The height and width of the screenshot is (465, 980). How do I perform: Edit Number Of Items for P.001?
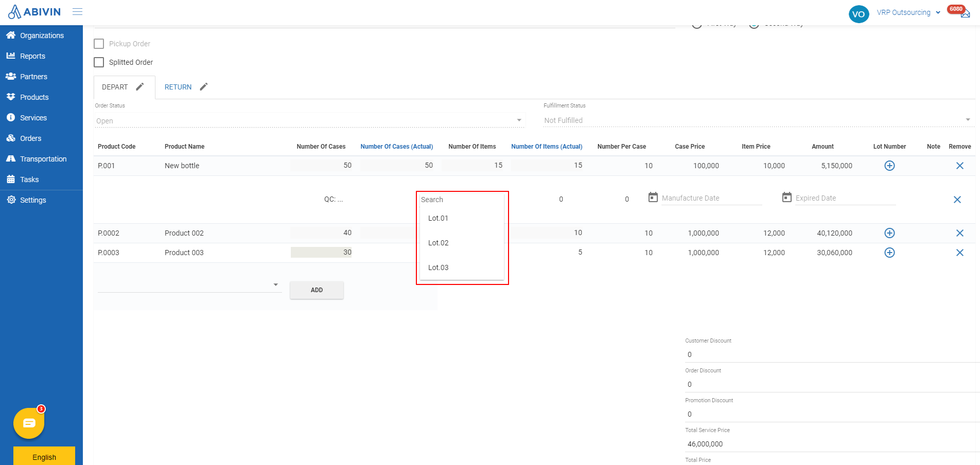(472, 165)
